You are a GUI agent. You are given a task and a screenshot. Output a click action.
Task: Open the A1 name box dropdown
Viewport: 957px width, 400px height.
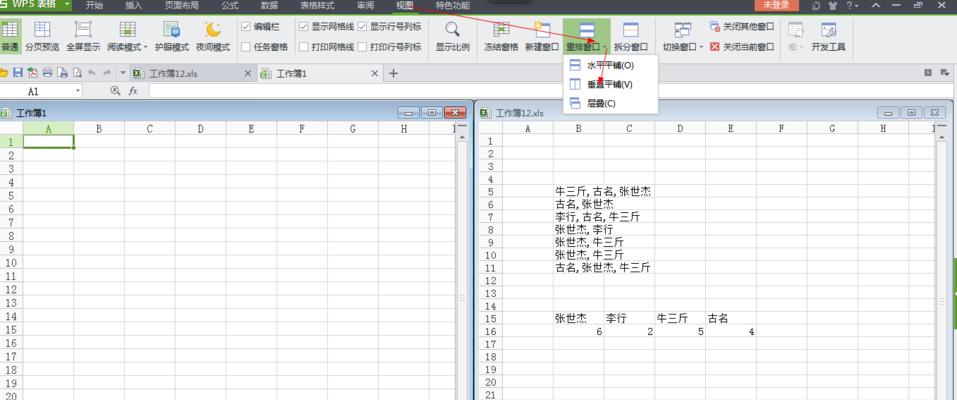77,91
